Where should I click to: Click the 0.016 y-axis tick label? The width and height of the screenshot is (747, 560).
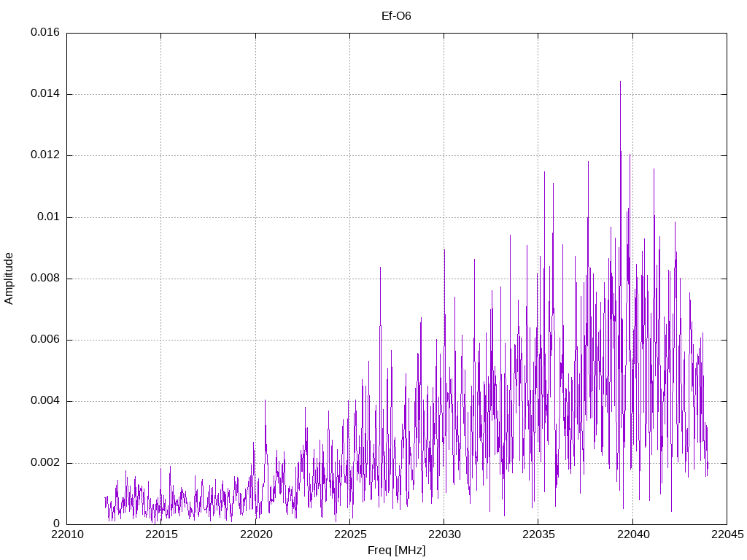pos(45,32)
